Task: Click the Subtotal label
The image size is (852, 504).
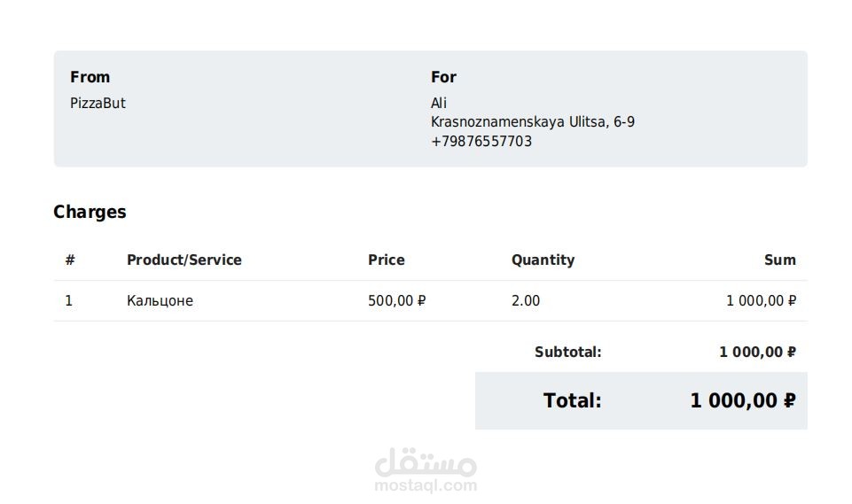Action: click(567, 353)
